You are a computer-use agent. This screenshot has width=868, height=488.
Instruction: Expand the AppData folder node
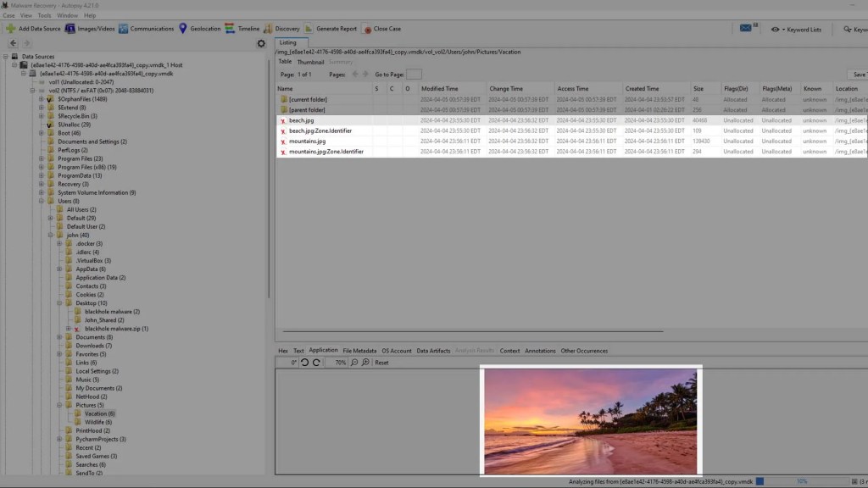tap(59, 269)
